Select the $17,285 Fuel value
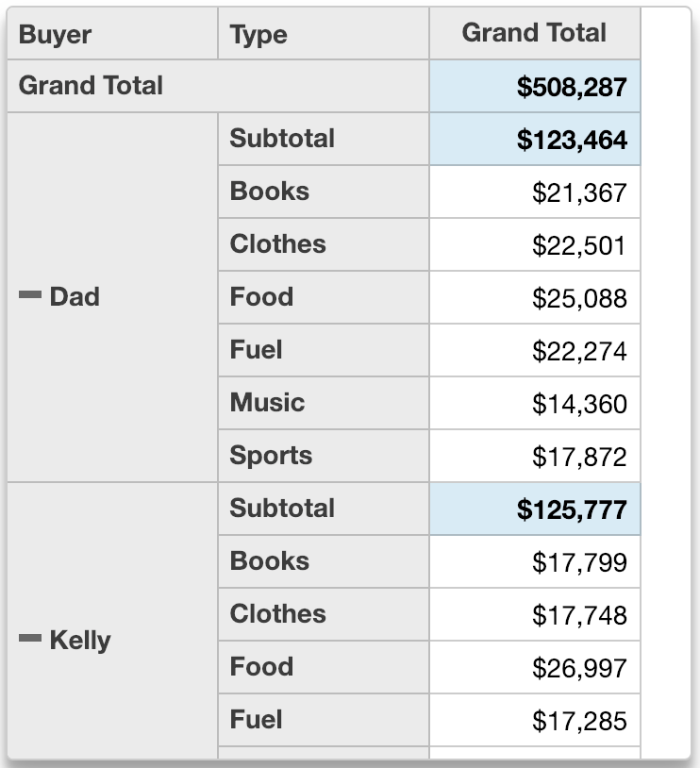 (x=578, y=722)
